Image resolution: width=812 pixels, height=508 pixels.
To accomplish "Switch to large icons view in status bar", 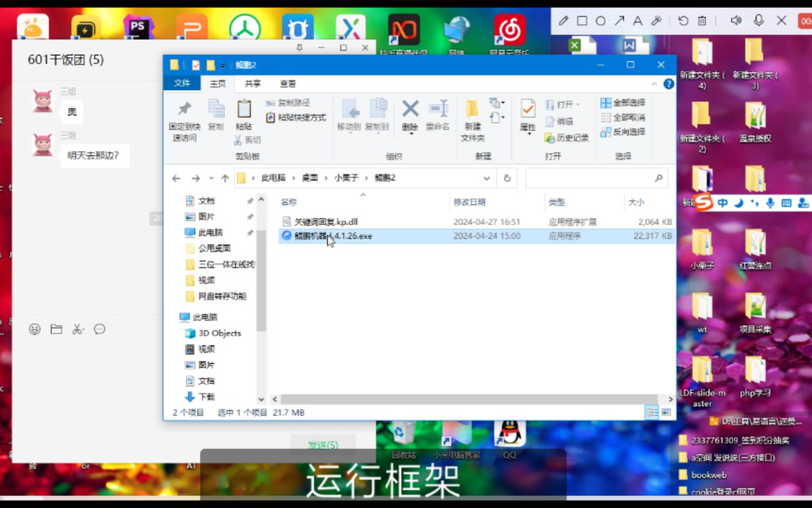I will (x=666, y=413).
